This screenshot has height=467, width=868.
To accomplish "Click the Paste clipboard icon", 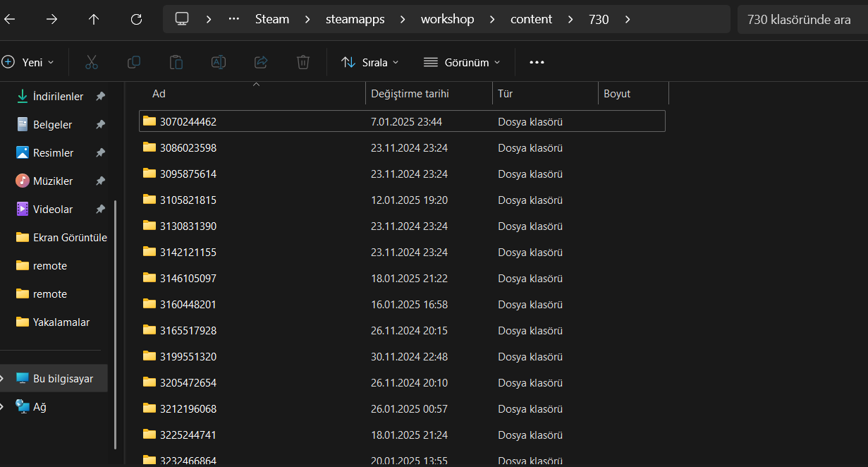I will (x=176, y=62).
